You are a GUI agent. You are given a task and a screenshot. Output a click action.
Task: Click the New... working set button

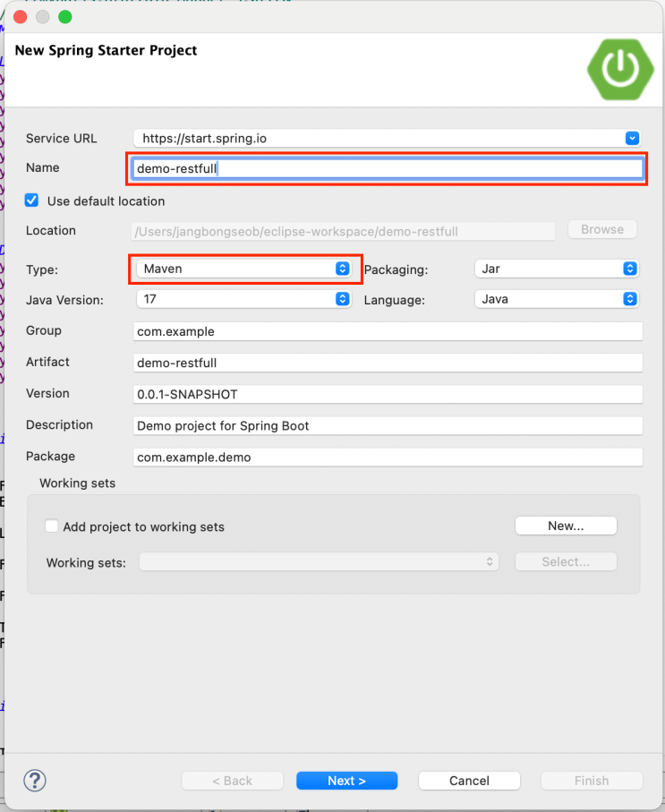click(566, 526)
